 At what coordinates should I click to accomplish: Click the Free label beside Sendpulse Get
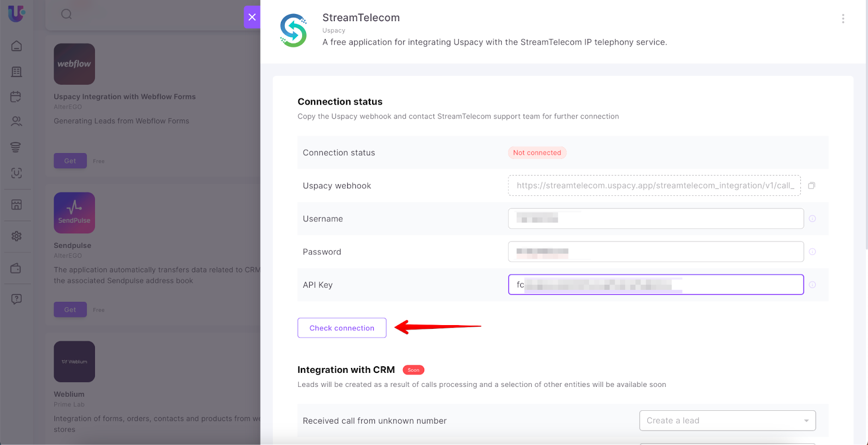(x=99, y=310)
